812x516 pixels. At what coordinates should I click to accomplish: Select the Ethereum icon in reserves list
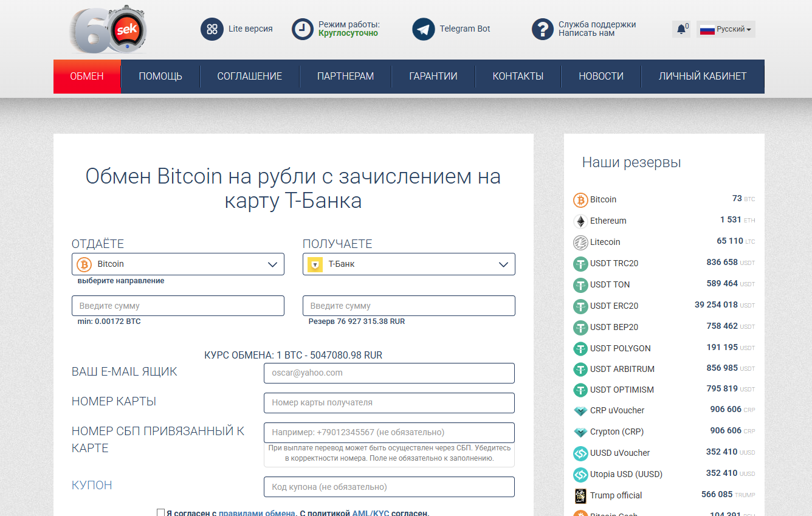(581, 221)
